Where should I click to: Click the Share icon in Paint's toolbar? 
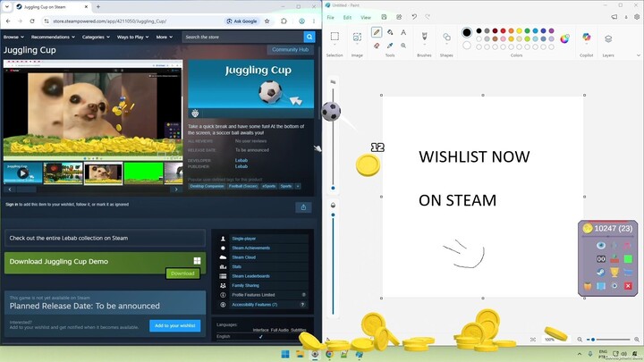click(x=399, y=17)
